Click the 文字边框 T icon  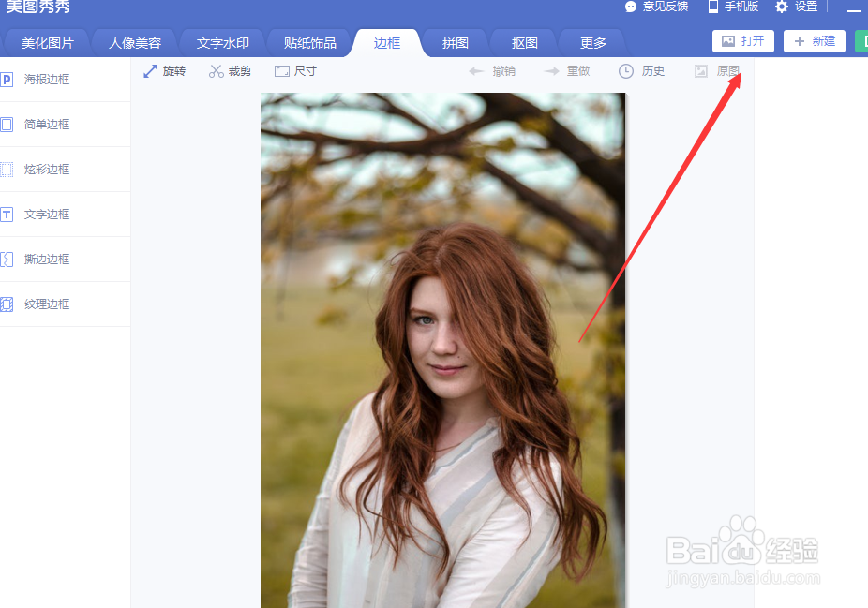(x=7, y=215)
